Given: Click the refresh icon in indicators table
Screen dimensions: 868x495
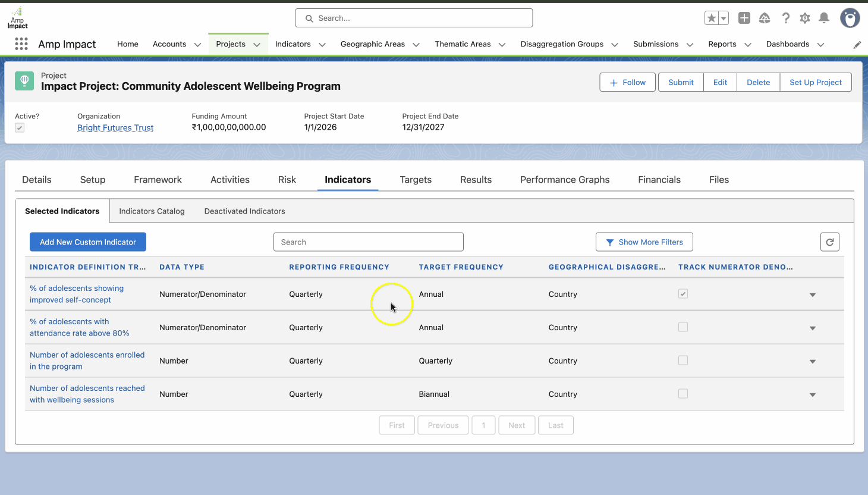Looking at the screenshot, I should click(829, 242).
